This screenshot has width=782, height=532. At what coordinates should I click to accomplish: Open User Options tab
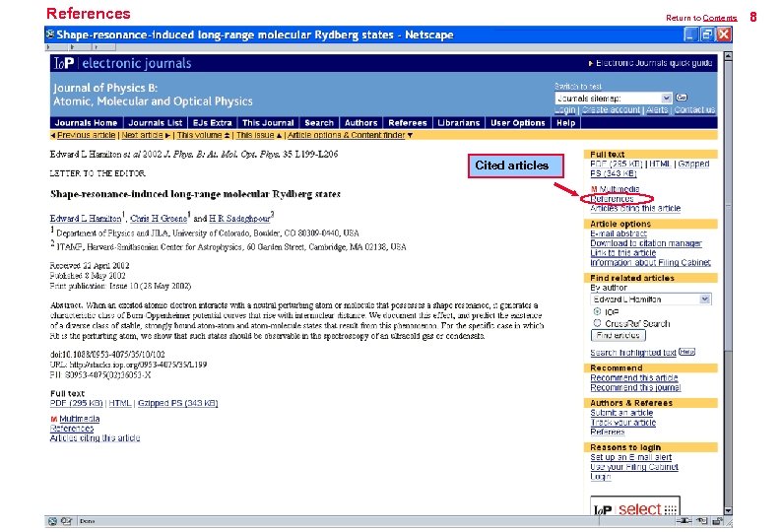tap(518, 123)
